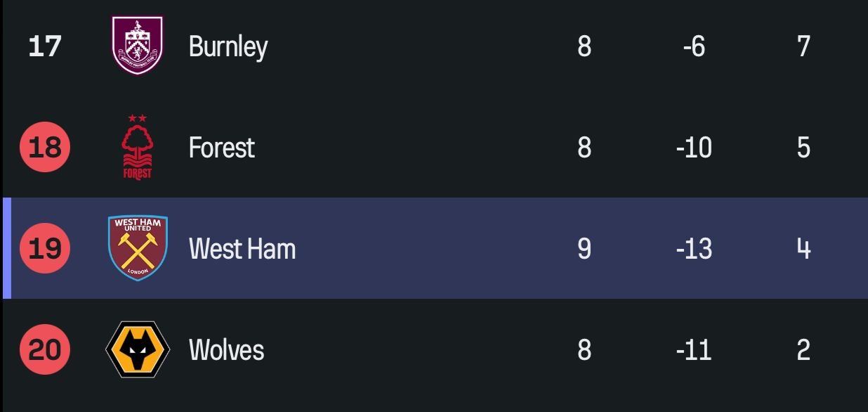This screenshot has height=412, width=868.
Task: Click Forest's -10 goal difference
Action: click(x=694, y=148)
